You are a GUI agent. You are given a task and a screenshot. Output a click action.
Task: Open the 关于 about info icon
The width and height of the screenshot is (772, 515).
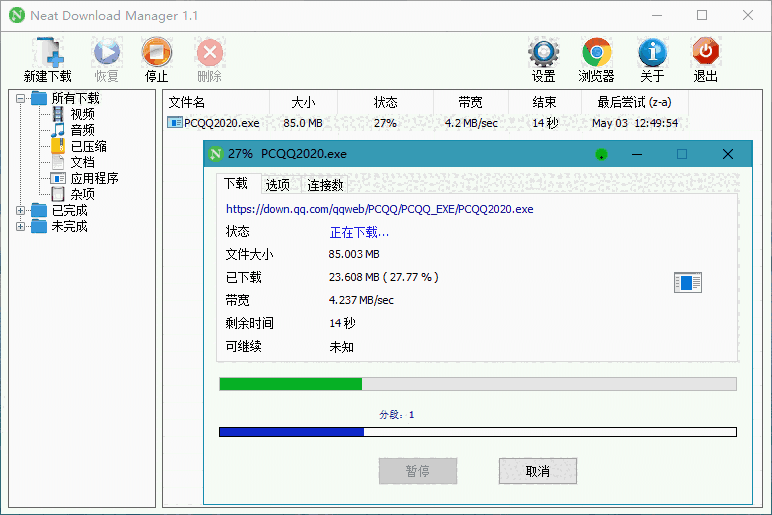tap(652, 52)
